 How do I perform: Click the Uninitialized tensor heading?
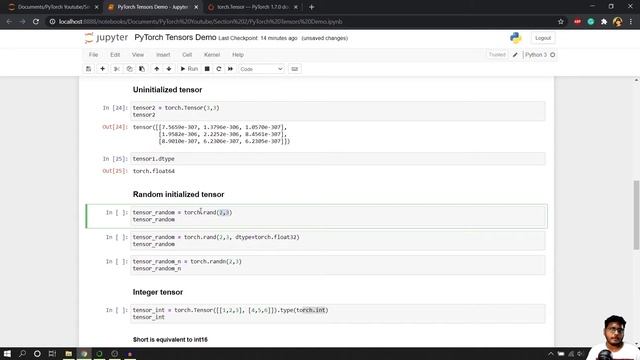(x=167, y=90)
